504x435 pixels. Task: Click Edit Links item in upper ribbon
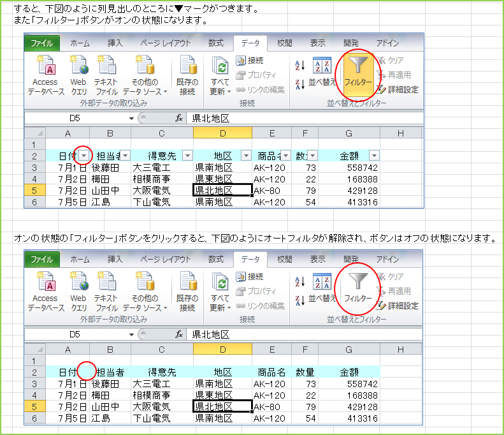(261, 89)
